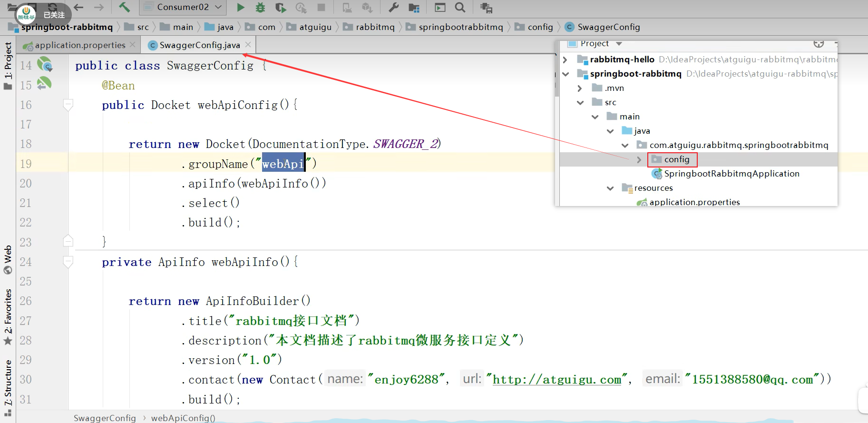Click line number 26 in the gutter
The height and width of the screenshot is (423, 868).
pyautogui.click(x=26, y=301)
